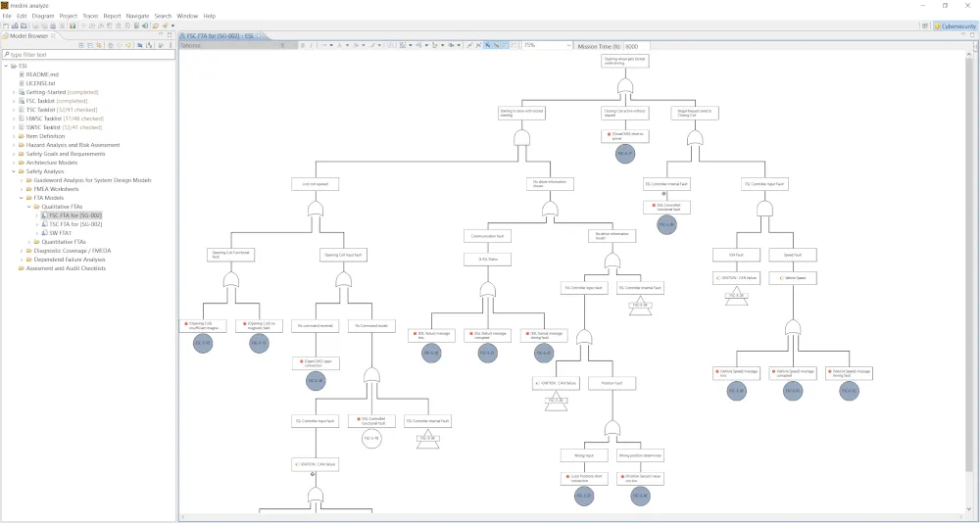
Task: Open the Traces menu
Action: pos(90,16)
